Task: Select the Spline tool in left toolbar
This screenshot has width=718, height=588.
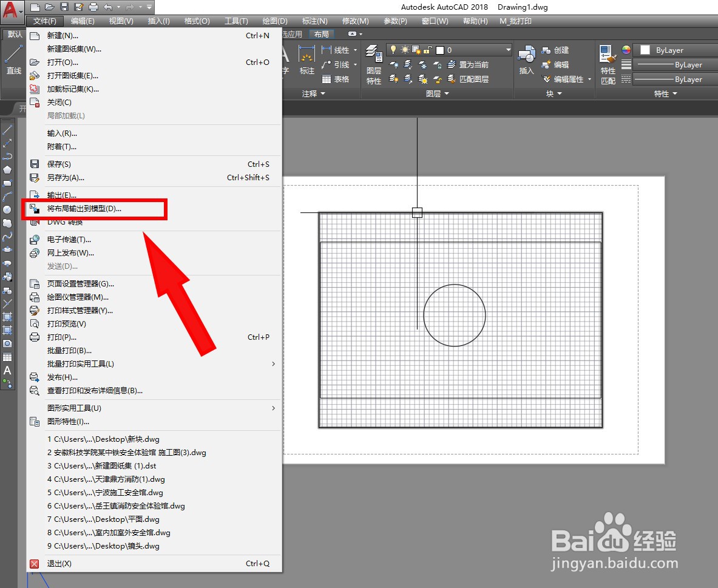Action: (x=7, y=237)
